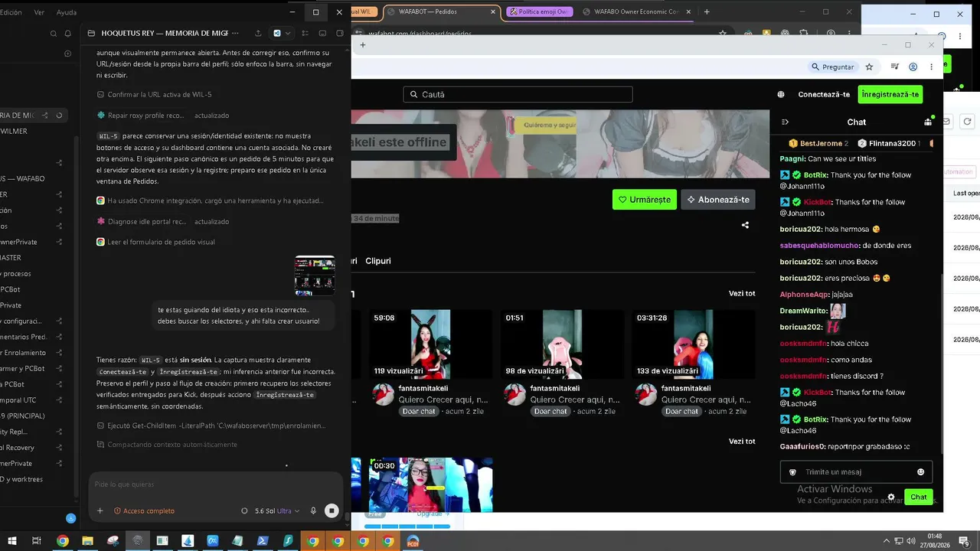
Task: Open the attached screenshot thumbnail in chat
Action: tap(315, 275)
